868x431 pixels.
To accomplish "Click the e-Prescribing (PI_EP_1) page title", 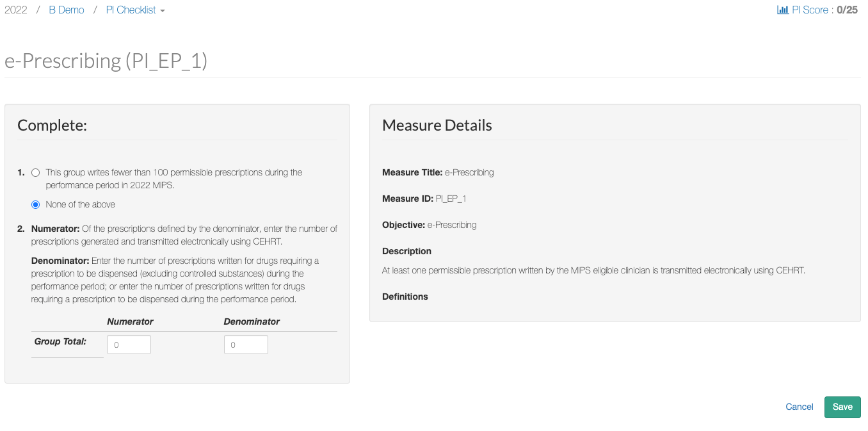I will pyautogui.click(x=106, y=61).
